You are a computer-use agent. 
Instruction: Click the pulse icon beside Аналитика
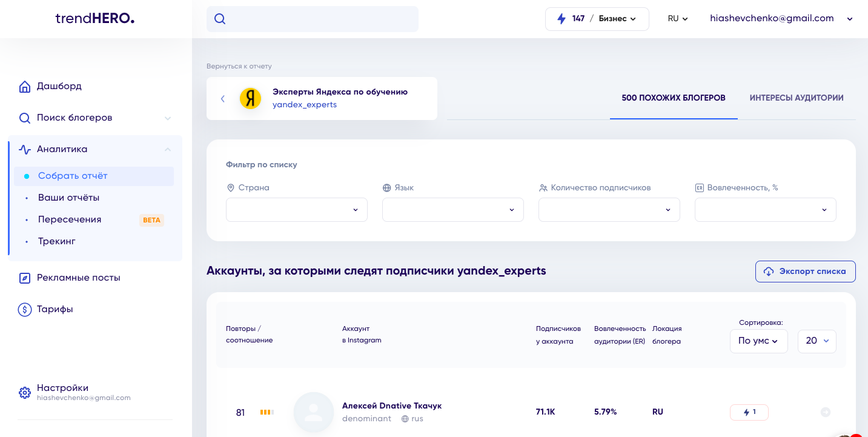25,150
